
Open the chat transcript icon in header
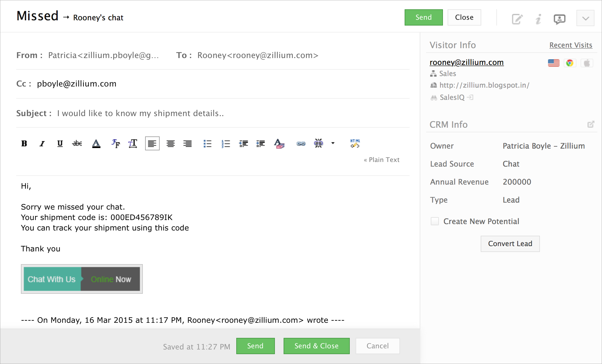click(x=559, y=19)
